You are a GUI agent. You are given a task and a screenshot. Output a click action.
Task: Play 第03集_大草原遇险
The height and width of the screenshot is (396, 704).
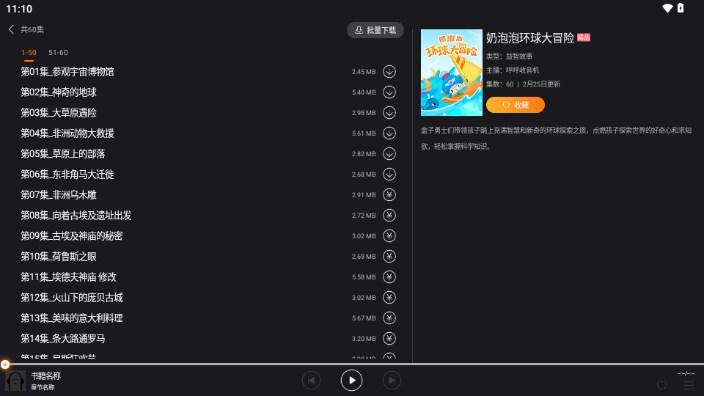[x=58, y=112]
